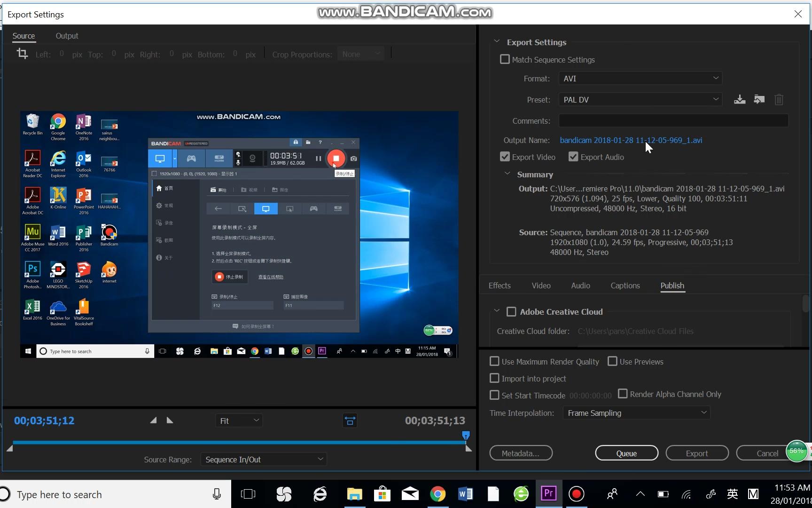Open Google Chrome from the taskbar
This screenshot has height=508, width=812.
[x=437, y=494]
